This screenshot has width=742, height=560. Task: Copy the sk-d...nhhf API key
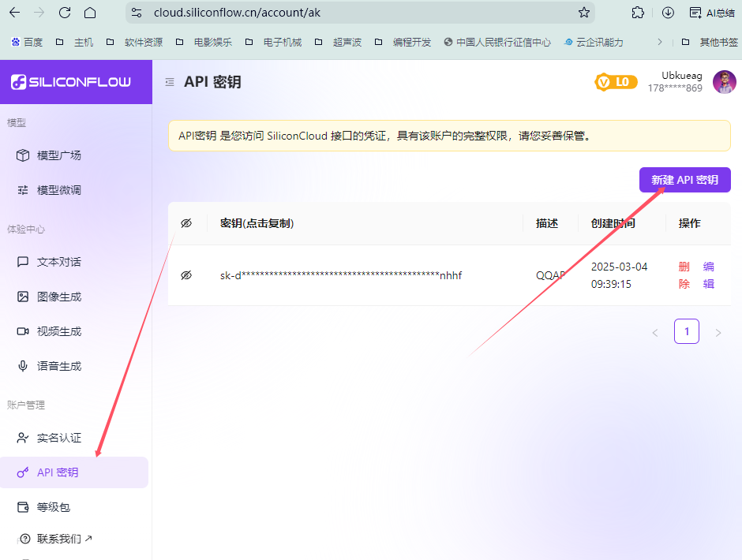tap(341, 275)
